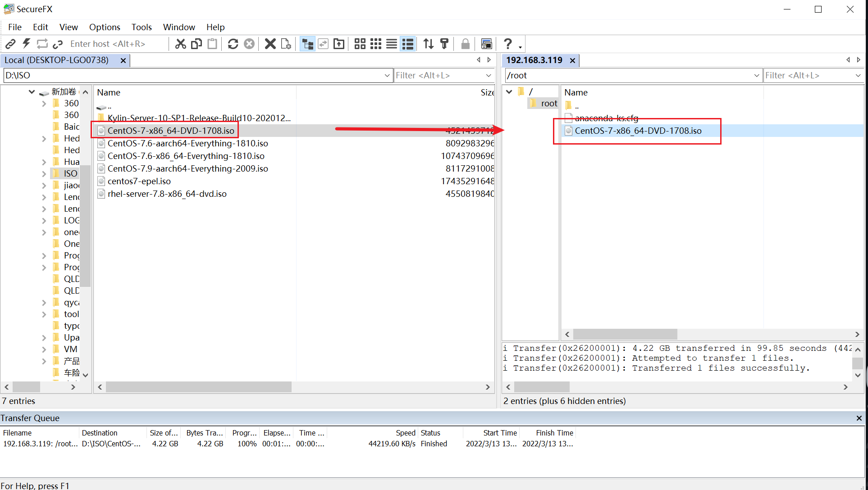This screenshot has height=490, width=868.
Task: Click the Refresh icon in toolbar
Action: (x=233, y=44)
